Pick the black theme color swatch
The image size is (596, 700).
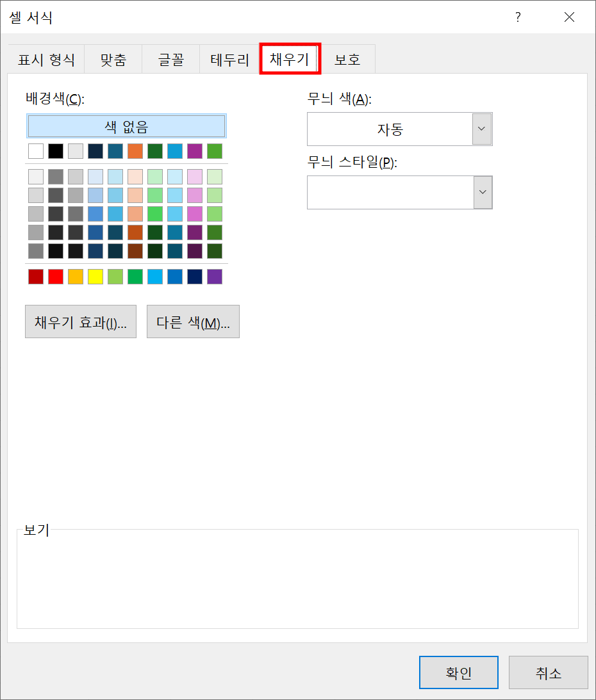click(x=56, y=151)
